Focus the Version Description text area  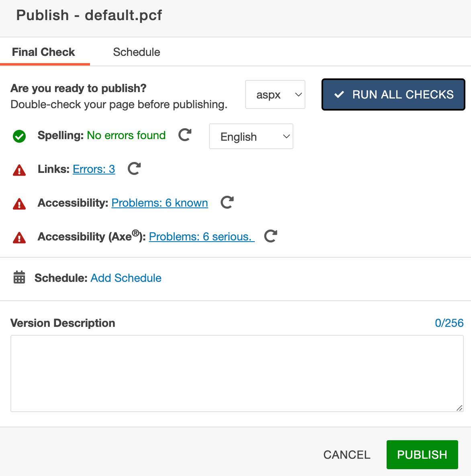237,373
